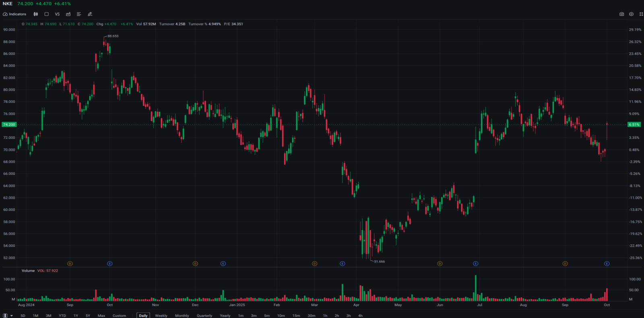Click the green 6.51% tag on right axis
Viewport: 644px width, 318px height.
point(634,125)
